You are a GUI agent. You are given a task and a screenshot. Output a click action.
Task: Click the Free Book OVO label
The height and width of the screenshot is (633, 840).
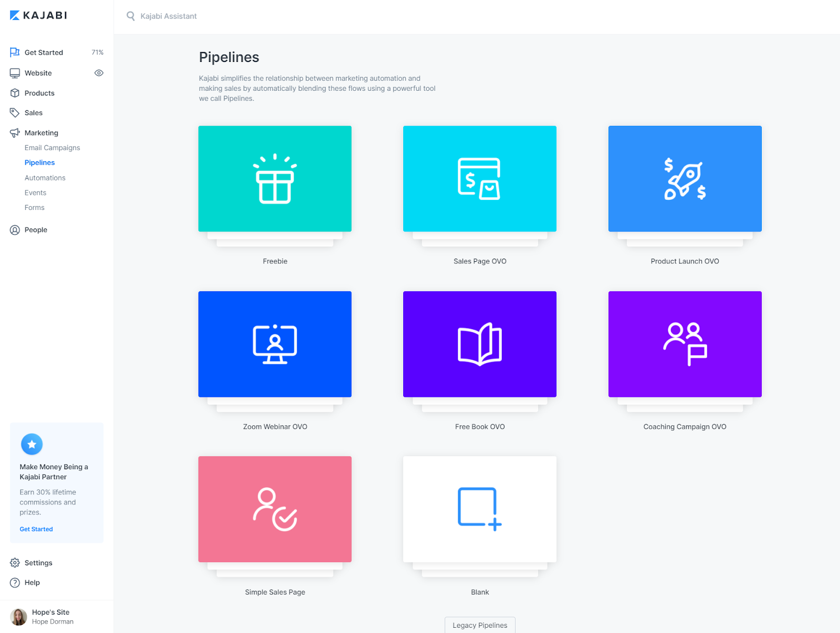(480, 427)
